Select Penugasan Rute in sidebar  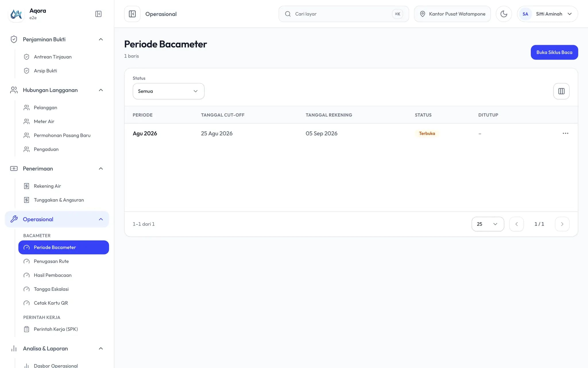pyautogui.click(x=63, y=261)
